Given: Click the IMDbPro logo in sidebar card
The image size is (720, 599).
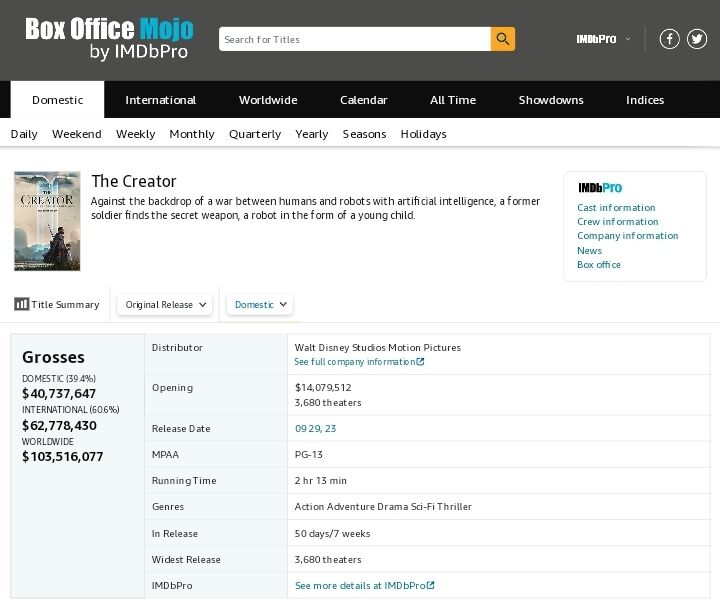Looking at the screenshot, I should point(600,187).
